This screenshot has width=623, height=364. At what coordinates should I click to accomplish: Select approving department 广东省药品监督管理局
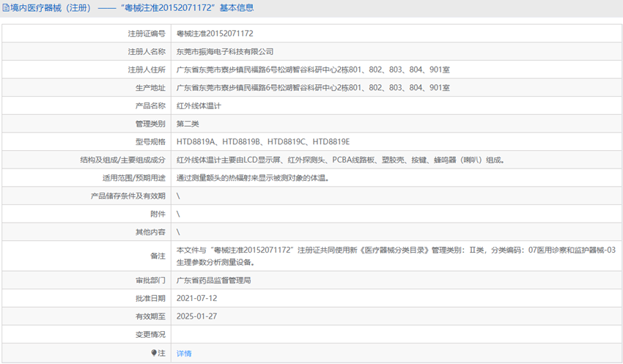pyautogui.click(x=214, y=281)
